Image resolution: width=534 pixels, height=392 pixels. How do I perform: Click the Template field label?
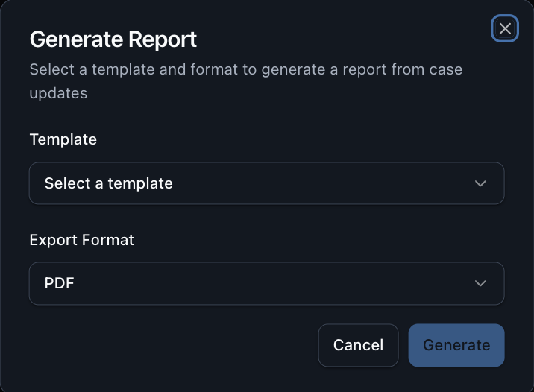63,139
